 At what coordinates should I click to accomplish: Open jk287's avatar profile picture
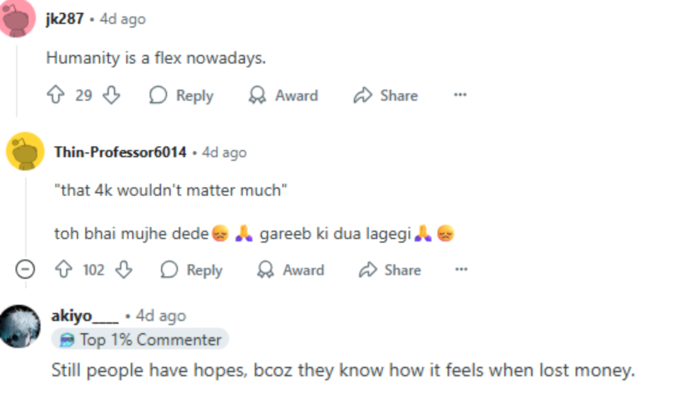(17, 19)
